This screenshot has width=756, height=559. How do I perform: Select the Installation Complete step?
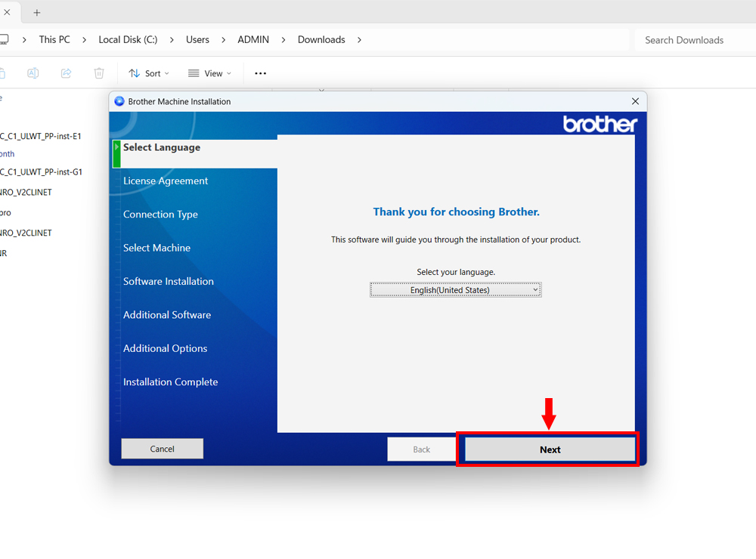(170, 381)
